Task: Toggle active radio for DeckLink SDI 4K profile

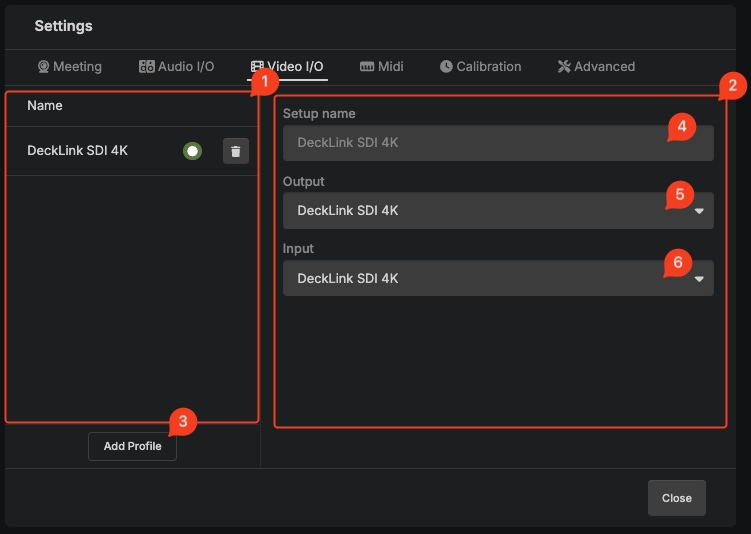Action: 192,151
